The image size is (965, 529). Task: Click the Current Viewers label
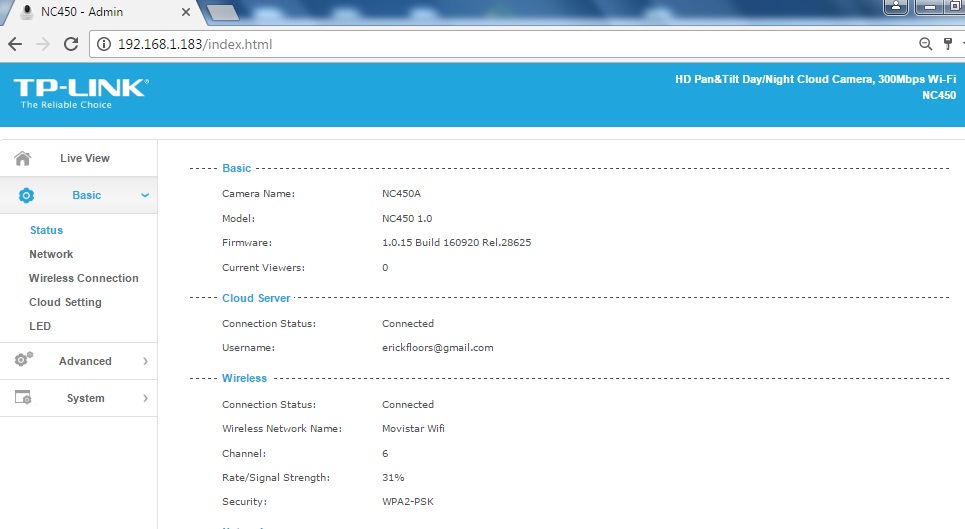263,268
